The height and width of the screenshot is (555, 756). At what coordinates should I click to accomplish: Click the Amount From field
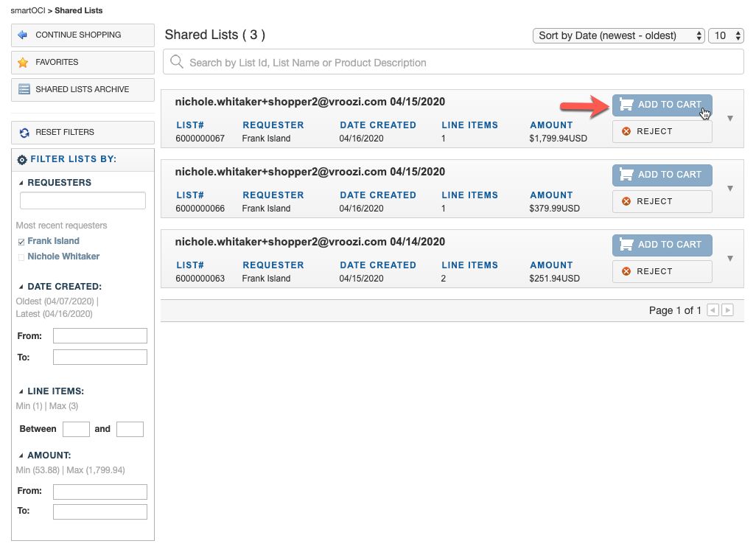pos(99,492)
